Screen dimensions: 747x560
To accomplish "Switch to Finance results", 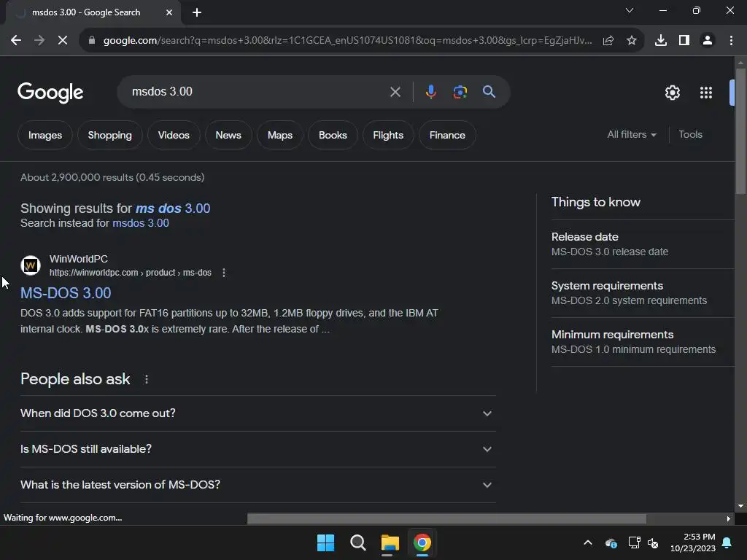I will 447,135.
